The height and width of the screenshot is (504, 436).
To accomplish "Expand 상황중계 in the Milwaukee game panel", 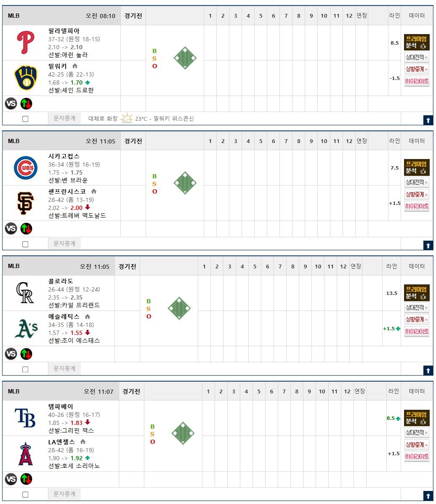I will 417,69.
